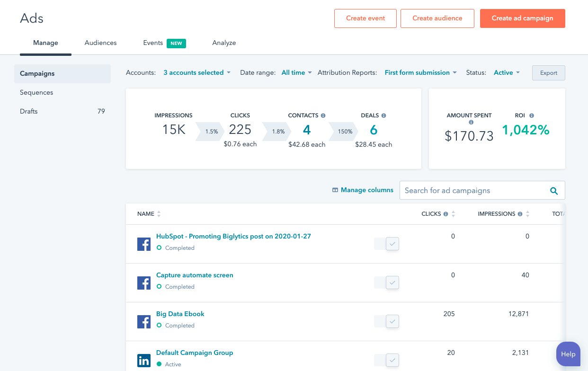Open the First form submission dropdown

click(x=420, y=72)
